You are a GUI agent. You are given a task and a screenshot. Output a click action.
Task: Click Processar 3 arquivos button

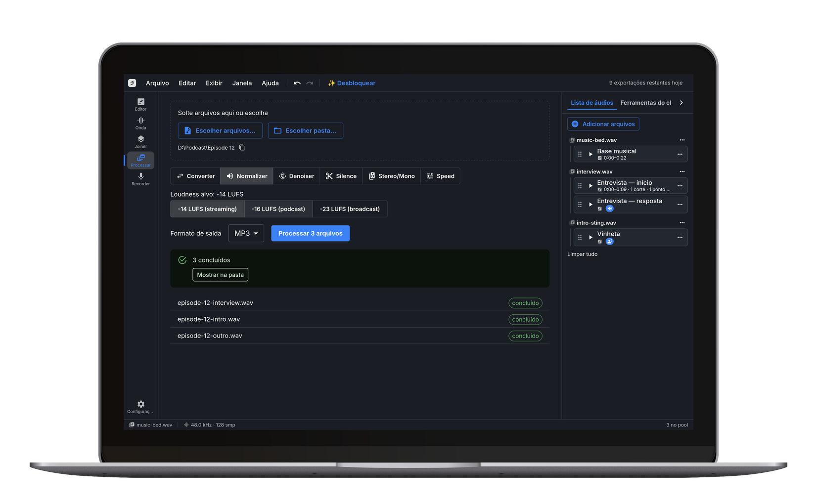point(311,233)
